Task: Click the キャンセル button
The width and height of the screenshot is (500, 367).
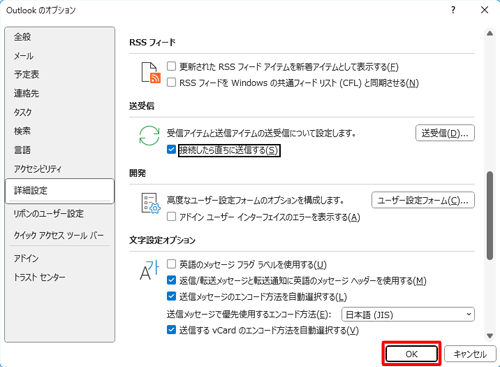Action: pos(470,354)
